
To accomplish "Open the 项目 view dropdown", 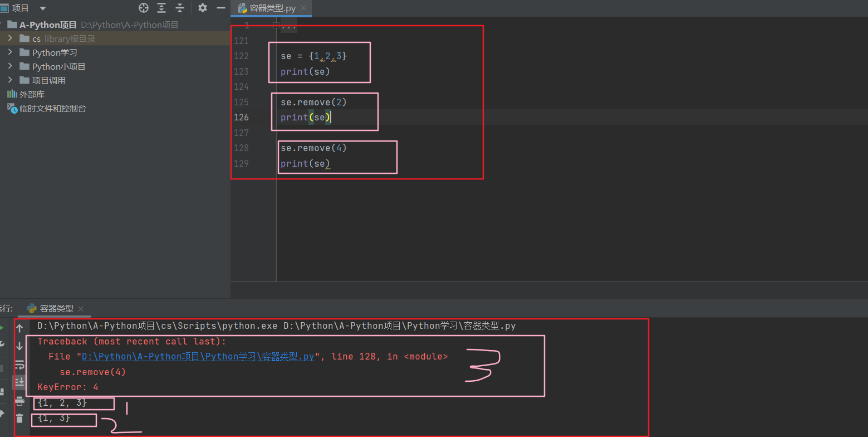I will 43,8.
